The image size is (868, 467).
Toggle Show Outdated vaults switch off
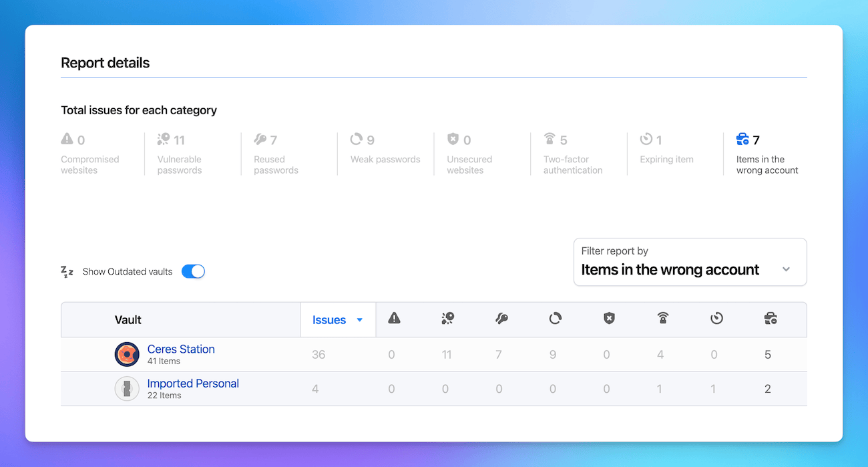point(194,271)
